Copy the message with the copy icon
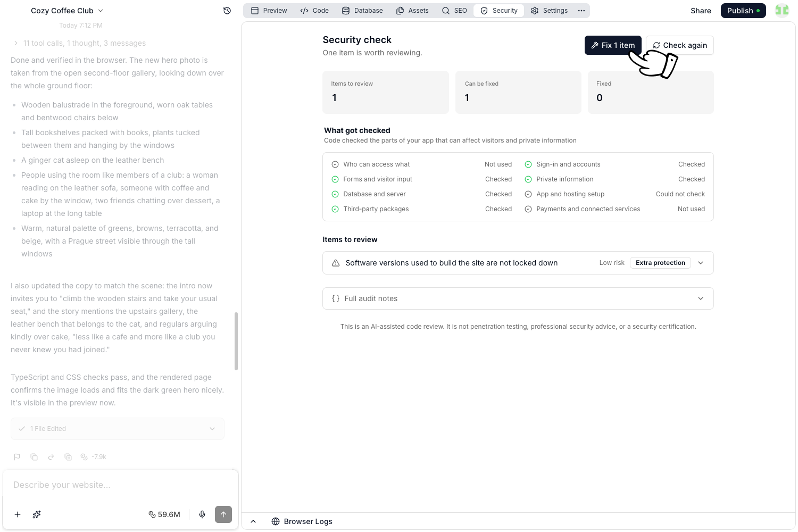The image size is (798, 532). (x=34, y=457)
